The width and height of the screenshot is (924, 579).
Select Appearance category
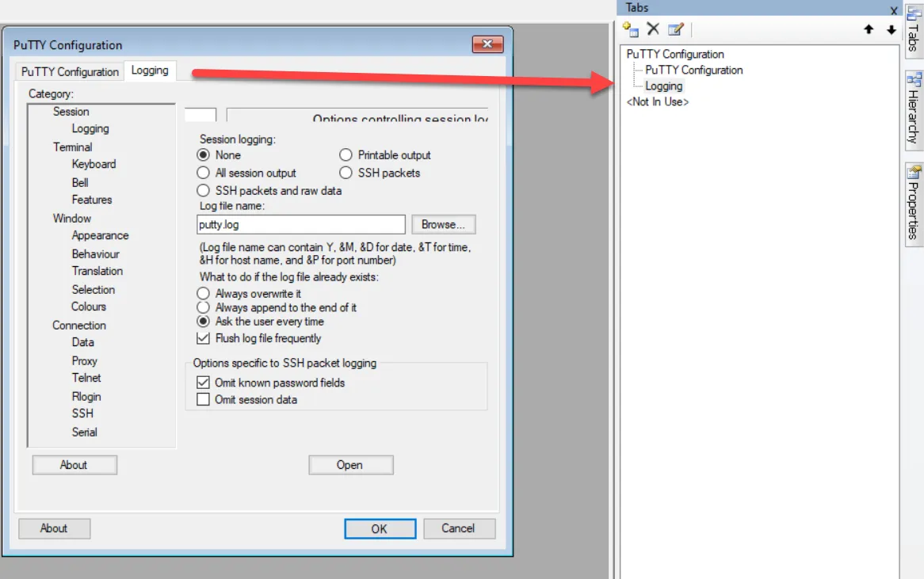pos(100,235)
